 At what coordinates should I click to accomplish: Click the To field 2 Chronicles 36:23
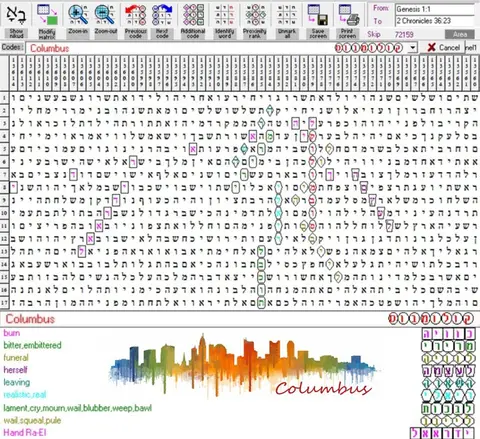point(435,21)
